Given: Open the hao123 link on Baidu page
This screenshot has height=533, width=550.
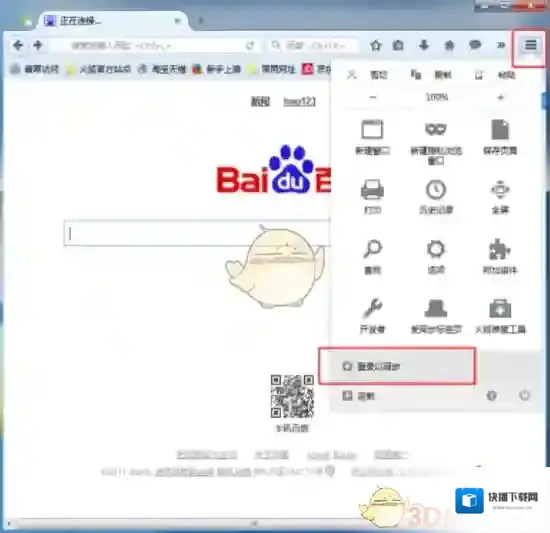Looking at the screenshot, I should (300, 102).
